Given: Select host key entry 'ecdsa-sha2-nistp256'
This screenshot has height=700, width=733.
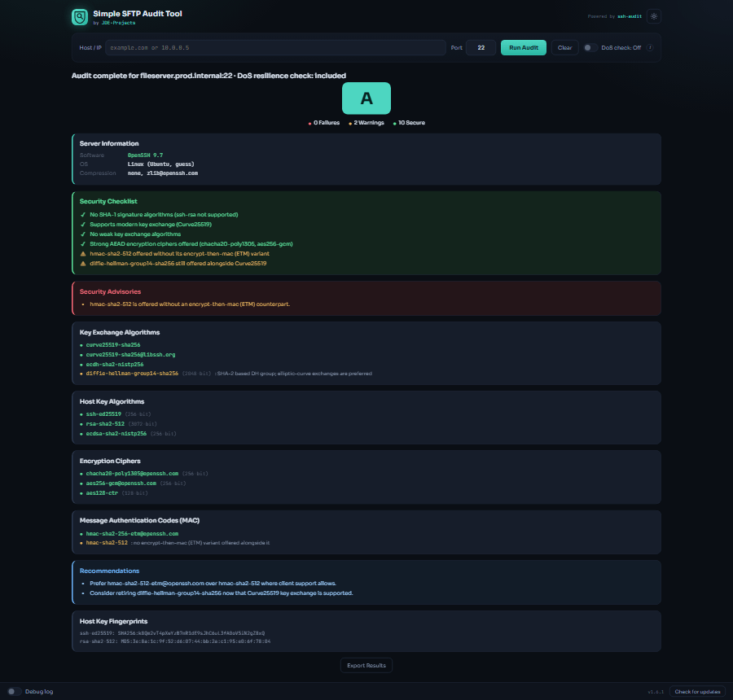Looking at the screenshot, I should (116, 434).
